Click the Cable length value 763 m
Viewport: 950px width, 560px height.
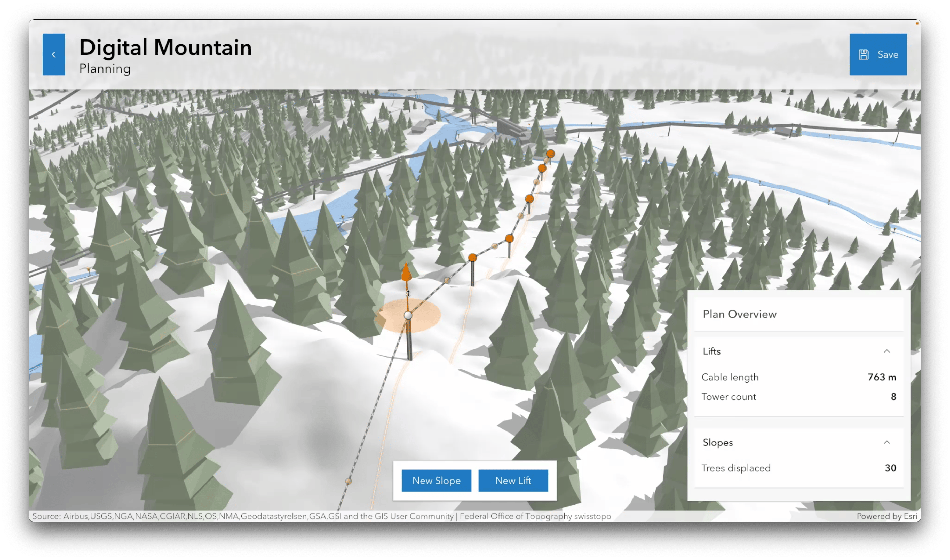click(882, 377)
